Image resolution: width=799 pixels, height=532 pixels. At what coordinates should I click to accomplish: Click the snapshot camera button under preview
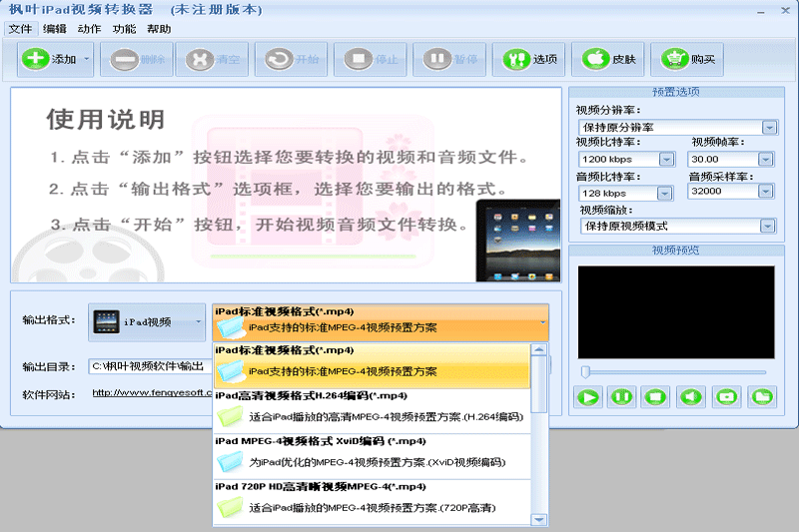[727, 397]
